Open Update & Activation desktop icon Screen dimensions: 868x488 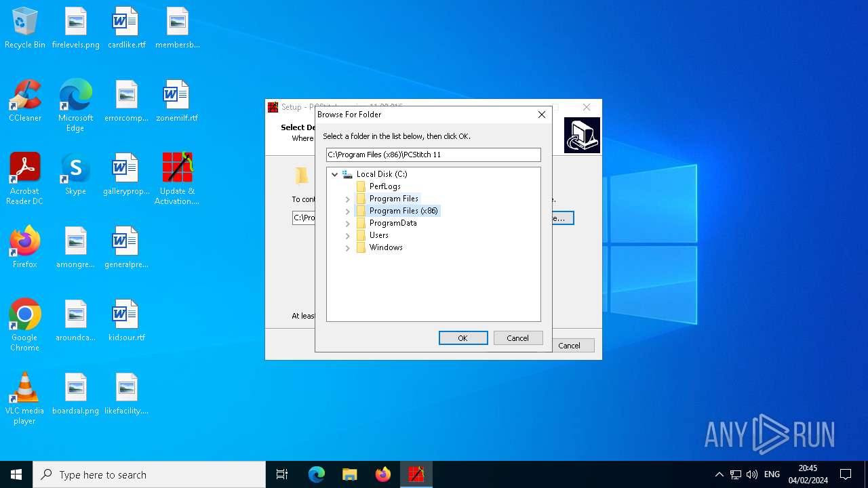coord(178,180)
